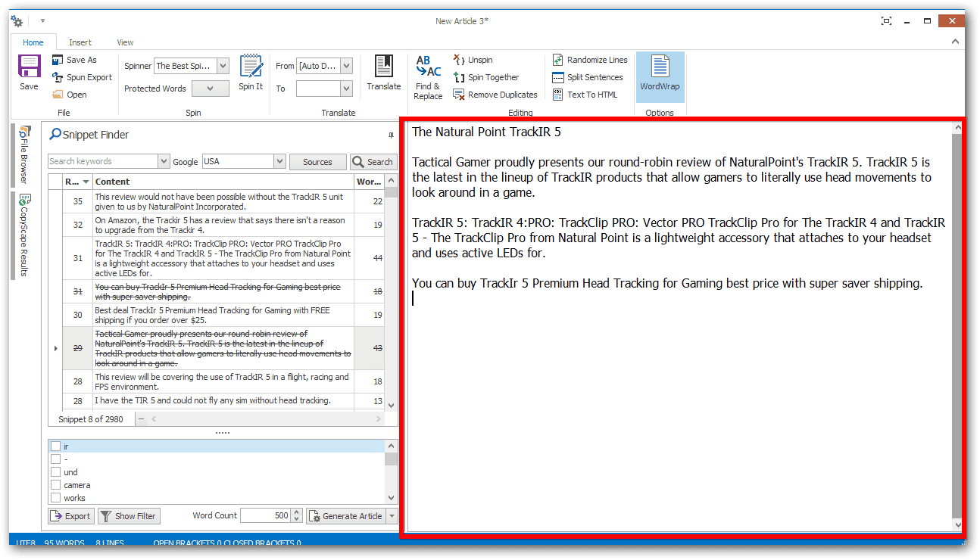Open the Generate Article dropdown arrow

click(x=392, y=516)
